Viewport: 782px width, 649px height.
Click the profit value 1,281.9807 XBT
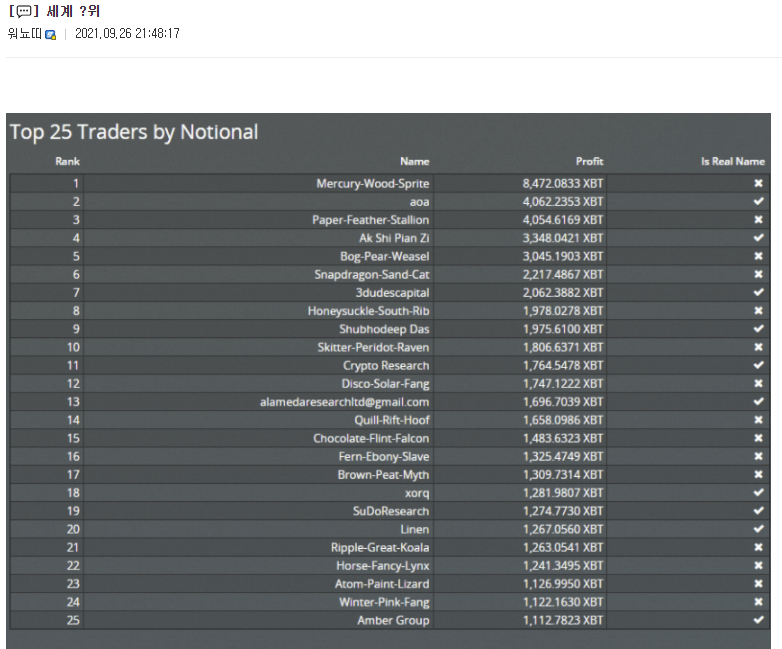pos(563,493)
